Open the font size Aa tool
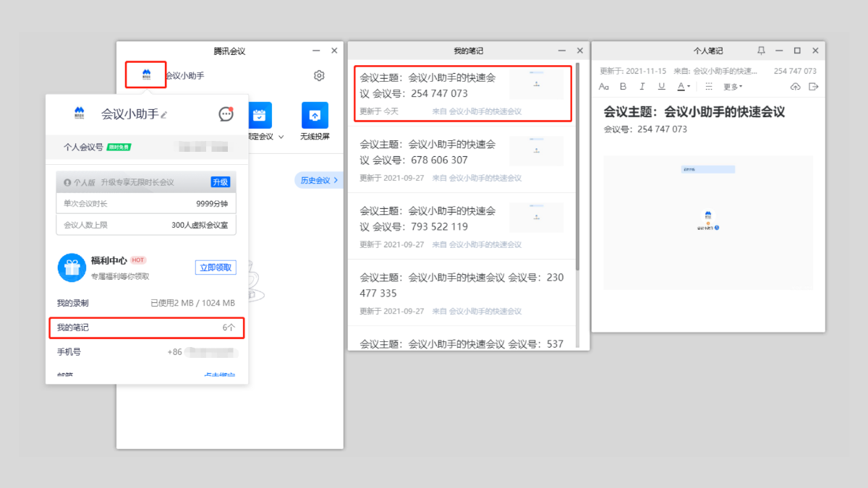868x488 pixels. click(604, 87)
